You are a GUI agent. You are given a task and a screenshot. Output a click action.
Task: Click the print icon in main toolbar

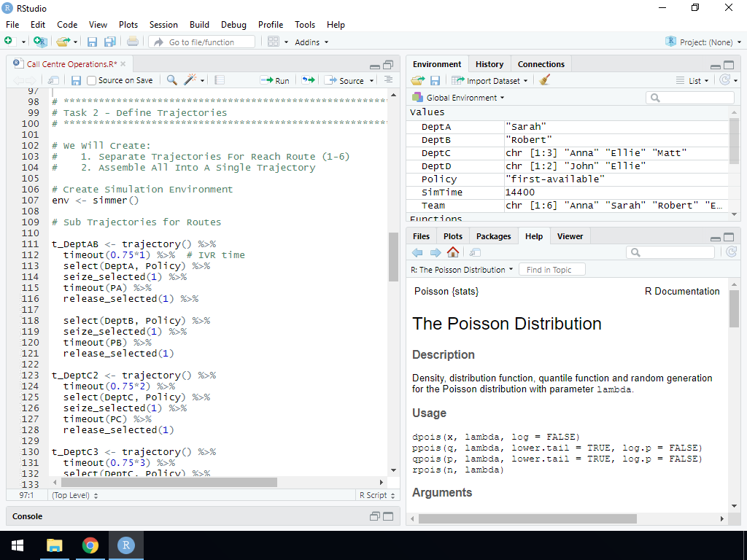(x=133, y=42)
